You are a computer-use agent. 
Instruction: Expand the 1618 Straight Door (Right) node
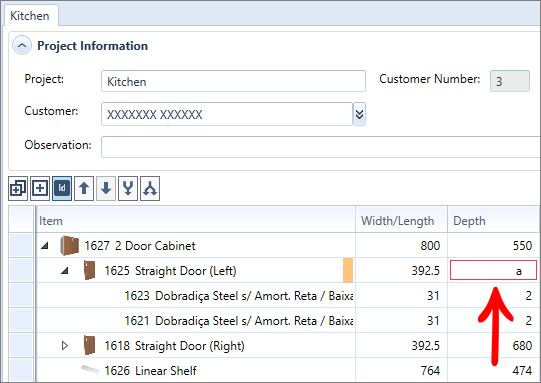[65, 345]
